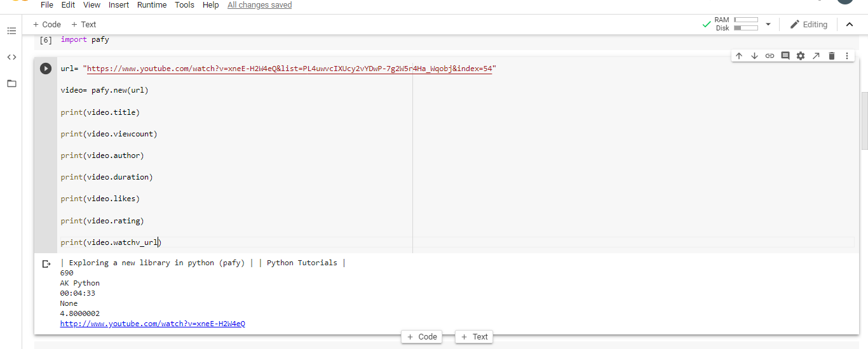Expand the RAM and Disk dropdown arrow
The height and width of the screenshot is (349, 868).
click(768, 24)
